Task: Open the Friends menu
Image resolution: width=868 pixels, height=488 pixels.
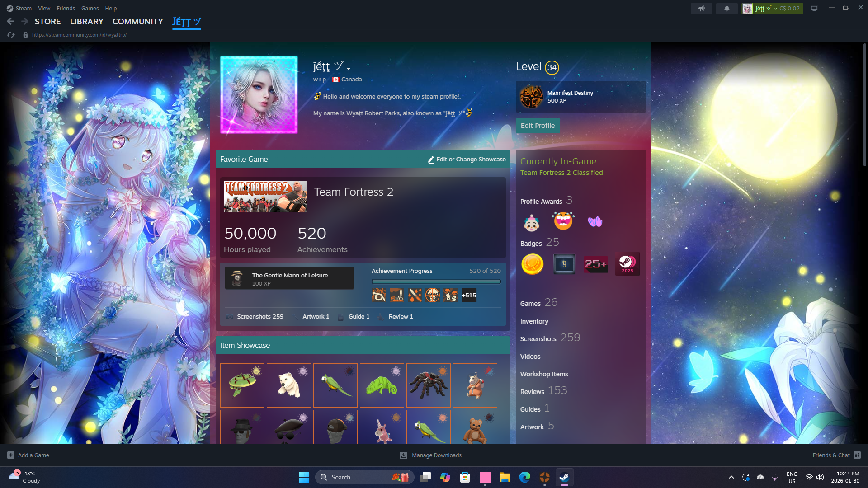Action: point(66,9)
